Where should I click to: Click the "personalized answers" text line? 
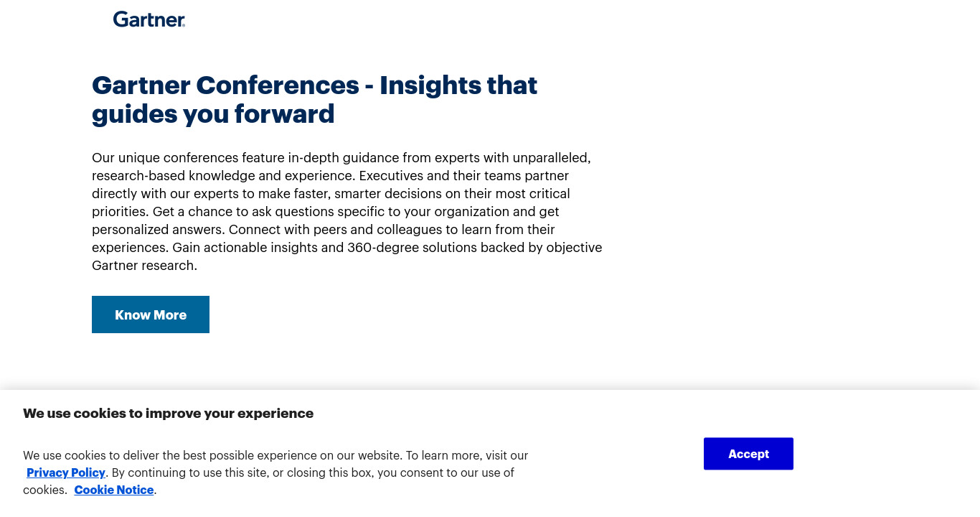pyautogui.click(x=324, y=229)
